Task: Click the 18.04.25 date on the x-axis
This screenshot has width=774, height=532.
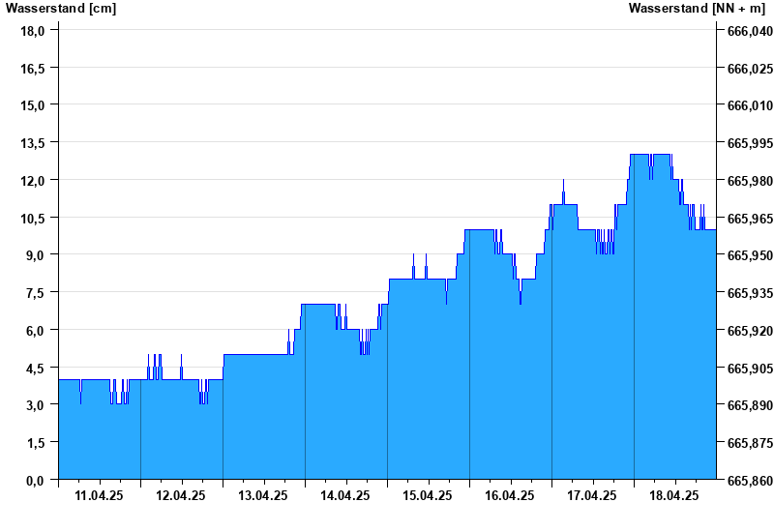Action: 674,496
